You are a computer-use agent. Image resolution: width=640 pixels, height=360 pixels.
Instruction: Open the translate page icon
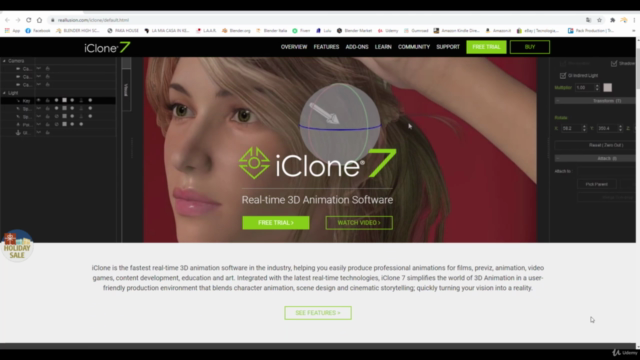point(588,20)
